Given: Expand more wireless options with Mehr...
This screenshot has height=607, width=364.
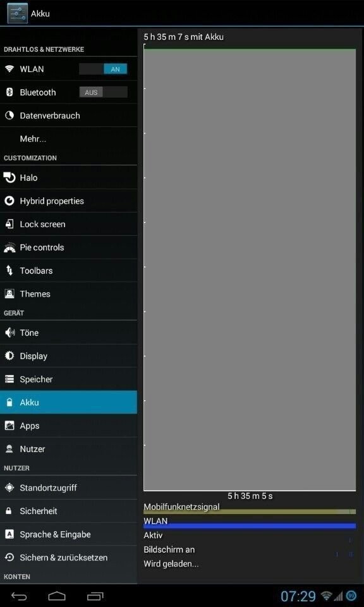Looking at the screenshot, I should (68, 138).
